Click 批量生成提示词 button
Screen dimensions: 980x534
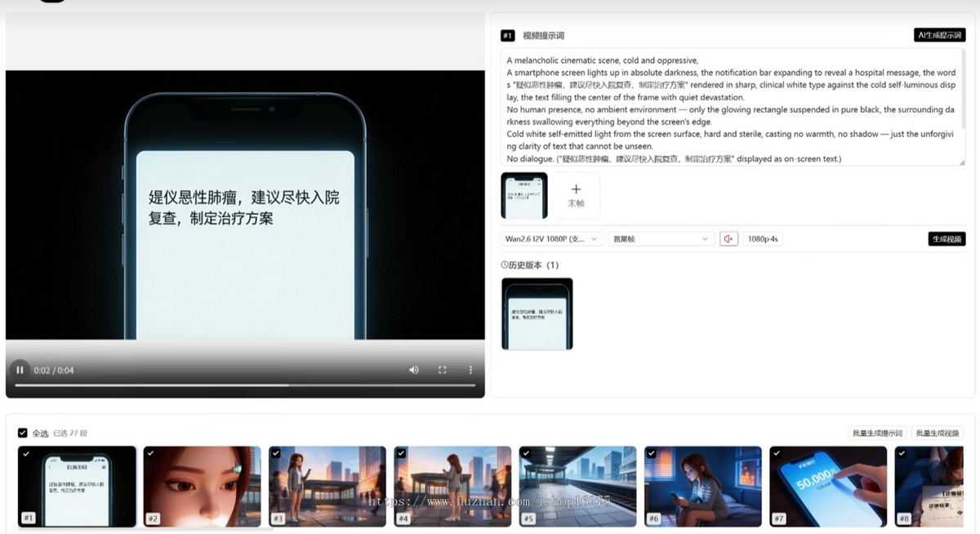point(877,433)
